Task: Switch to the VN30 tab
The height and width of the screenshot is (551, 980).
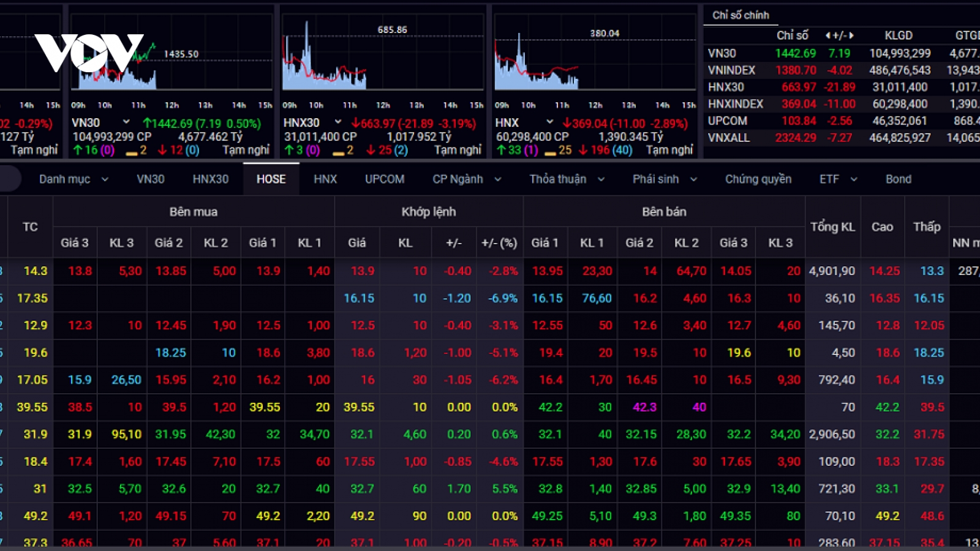Action: (151, 179)
